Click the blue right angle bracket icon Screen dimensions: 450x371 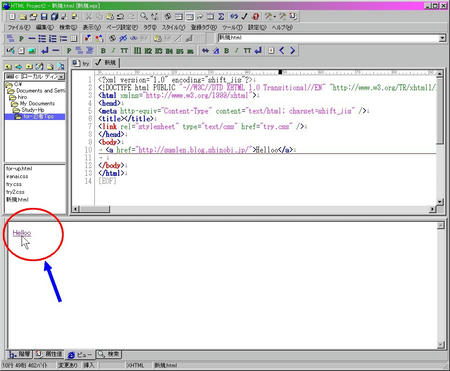pos(292,51)
